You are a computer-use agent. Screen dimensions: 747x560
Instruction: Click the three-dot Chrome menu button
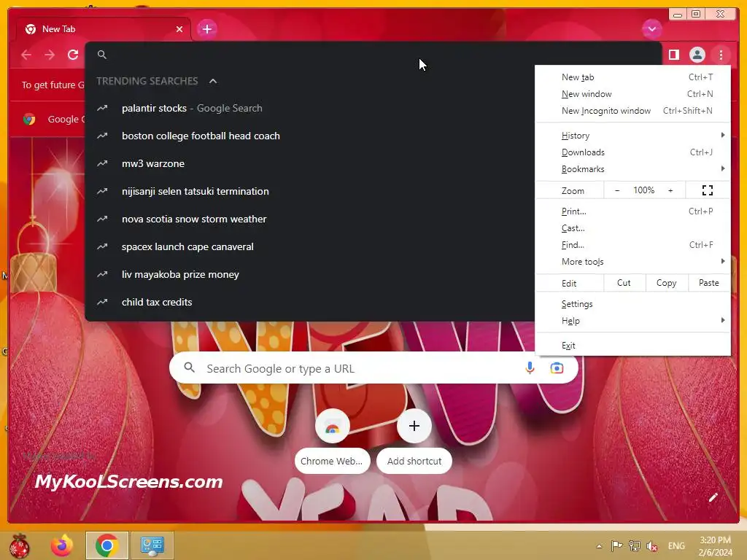[721, 55]
